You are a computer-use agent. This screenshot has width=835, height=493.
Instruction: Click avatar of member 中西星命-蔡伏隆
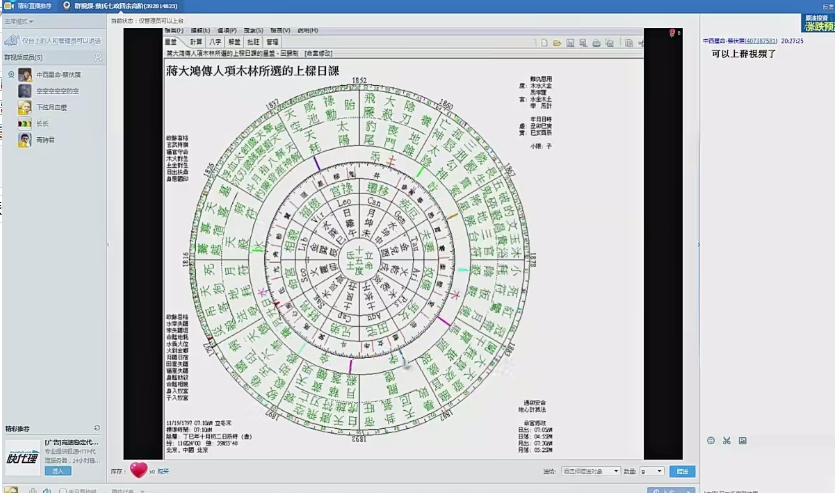click(24, 75)
